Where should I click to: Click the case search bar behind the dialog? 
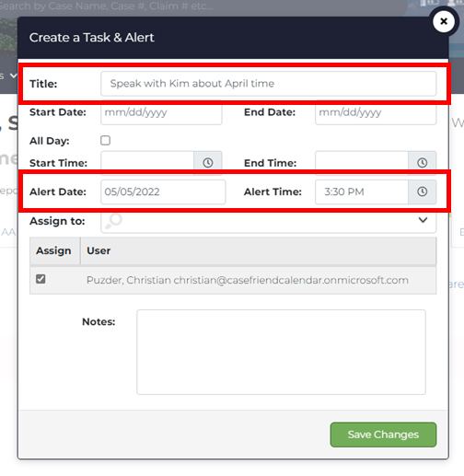click(203, 6)
